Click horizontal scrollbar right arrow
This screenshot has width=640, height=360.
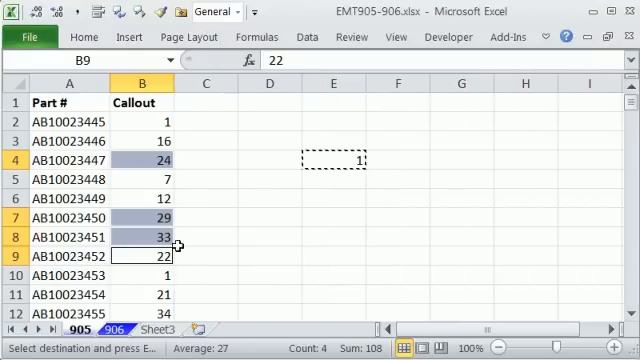click(x=611, y=329)
